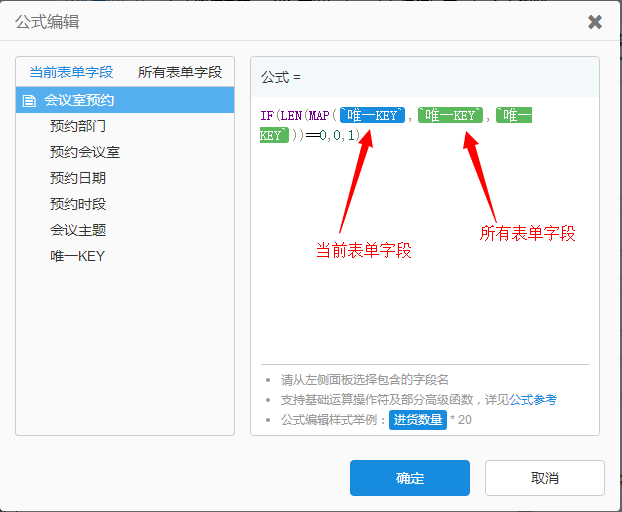Close the 公式编辑 dialog with the X icon
Screen dimensions: 622x512
pyautogui.click(x=595, y=21)
